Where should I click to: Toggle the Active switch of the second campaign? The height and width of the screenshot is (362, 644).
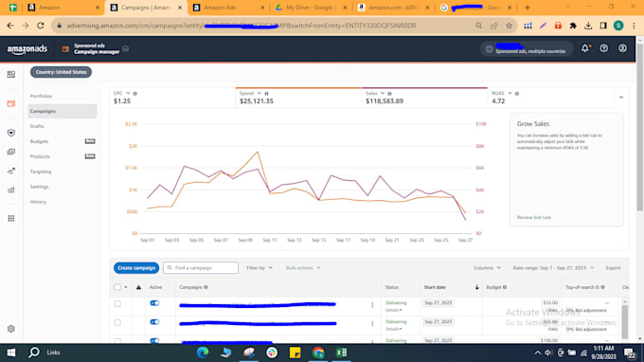[154, 322]
